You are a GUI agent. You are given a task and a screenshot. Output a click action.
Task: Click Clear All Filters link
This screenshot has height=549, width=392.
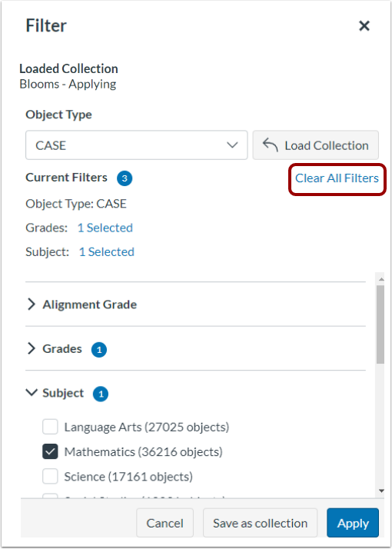click(337, 178)
